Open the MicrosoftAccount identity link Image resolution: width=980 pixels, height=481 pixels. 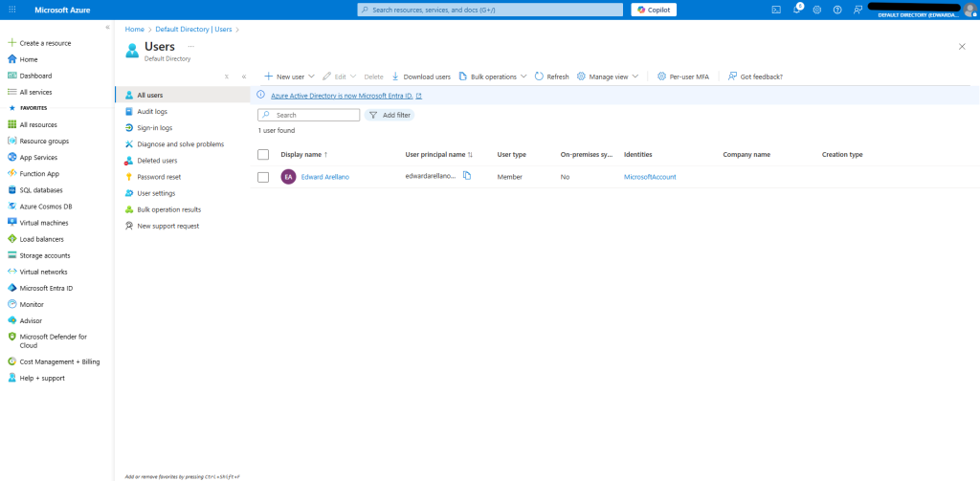(x=650, y=177)
